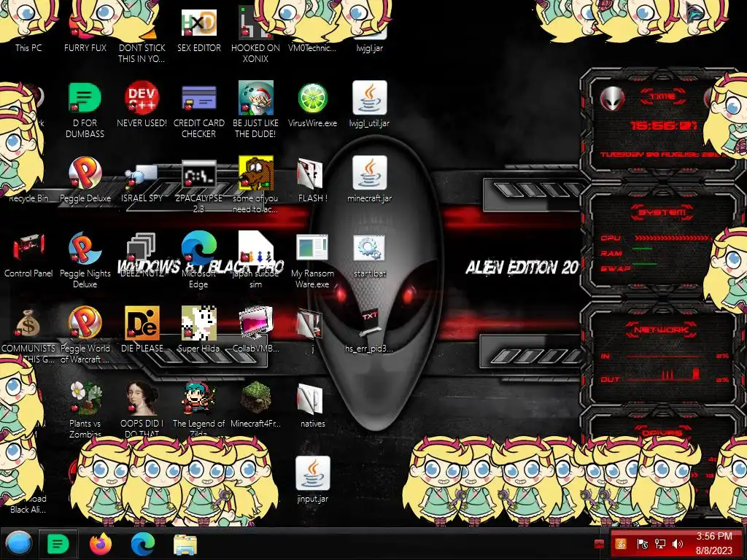747x560 pixels.
Task: Open the FLASH ! folder
Action: pyautogui.click(x=310, y=174)
